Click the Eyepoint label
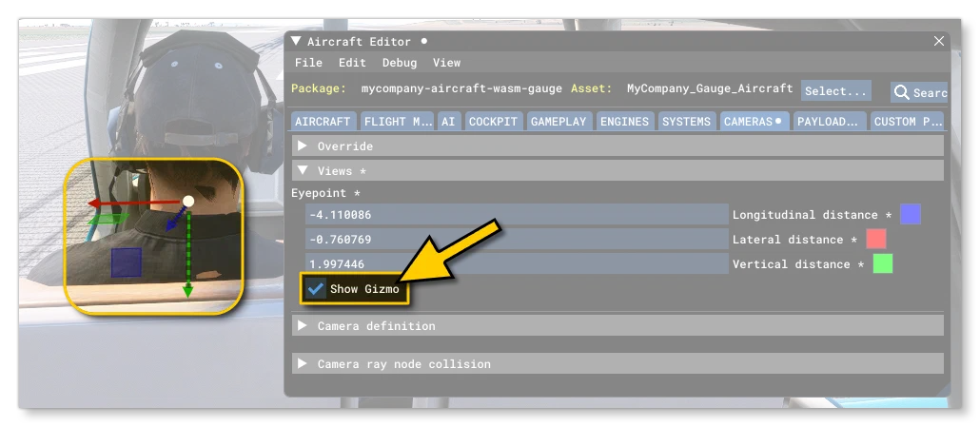 325,193
